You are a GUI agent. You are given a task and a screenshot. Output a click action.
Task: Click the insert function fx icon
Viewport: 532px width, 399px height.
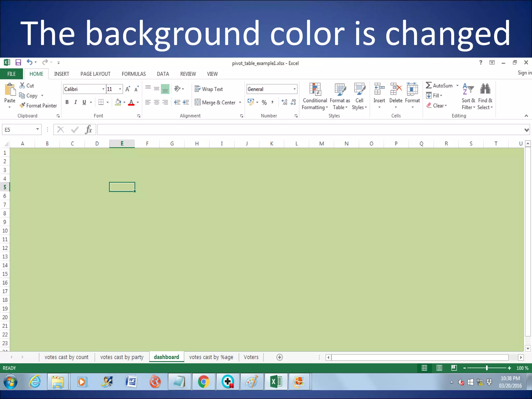coord(89,129)
